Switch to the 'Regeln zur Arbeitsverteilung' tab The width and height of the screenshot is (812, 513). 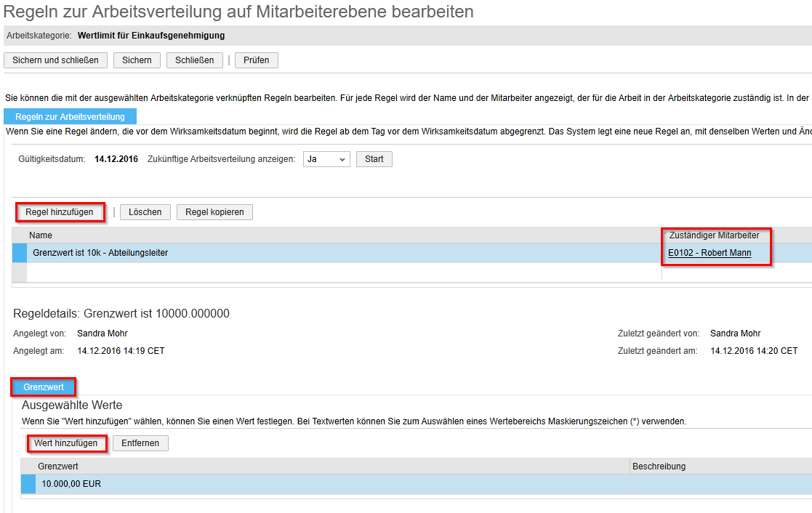(x=70, y=117)
